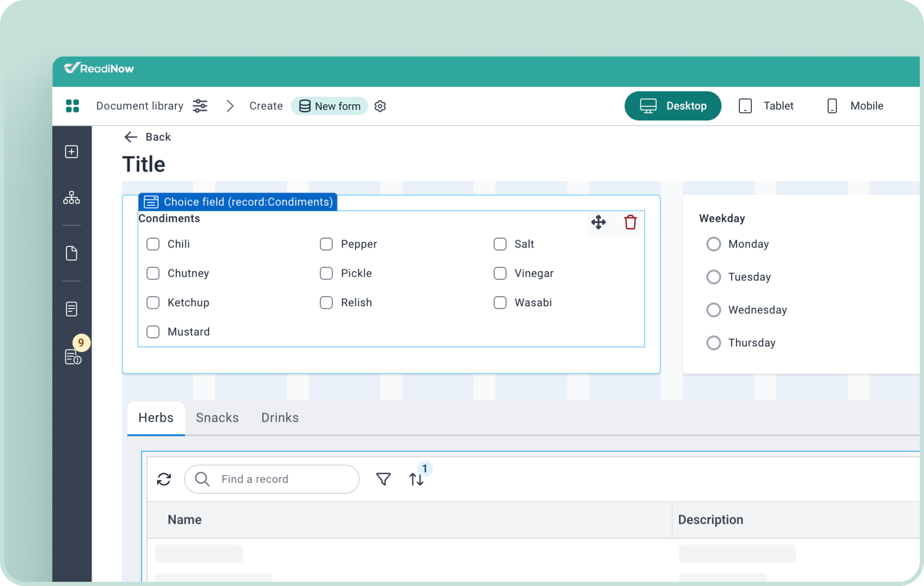Click the red trash delete icon
This screenshot has width=924, height=586.
[630, 222]
